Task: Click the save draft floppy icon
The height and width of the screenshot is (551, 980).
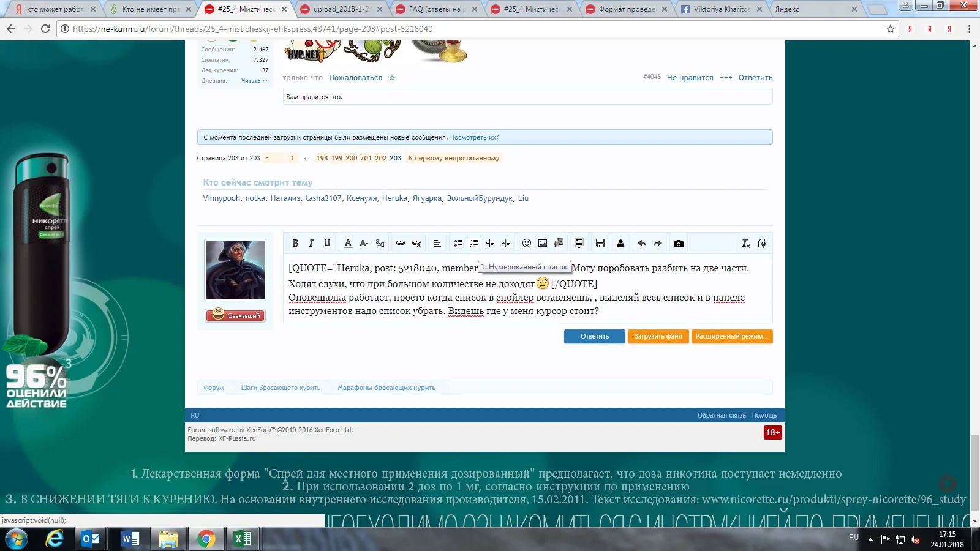Action: pos(600,243)
